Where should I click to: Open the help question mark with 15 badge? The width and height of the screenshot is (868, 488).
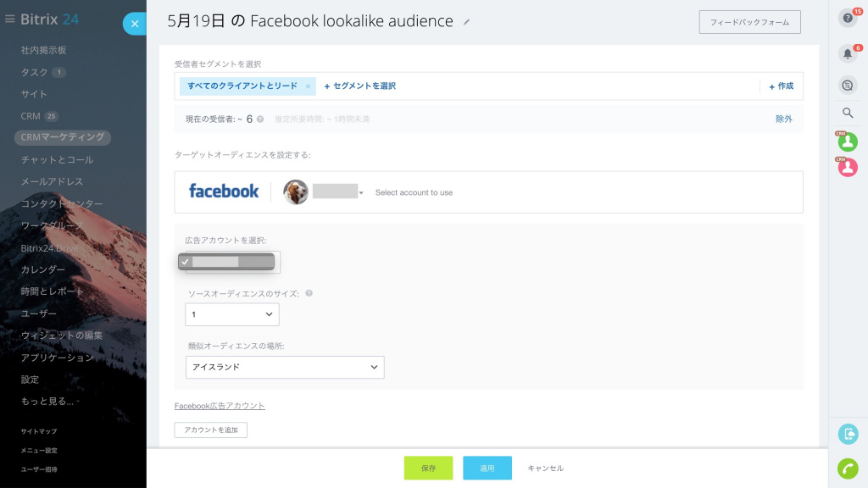tap(848, 19)
